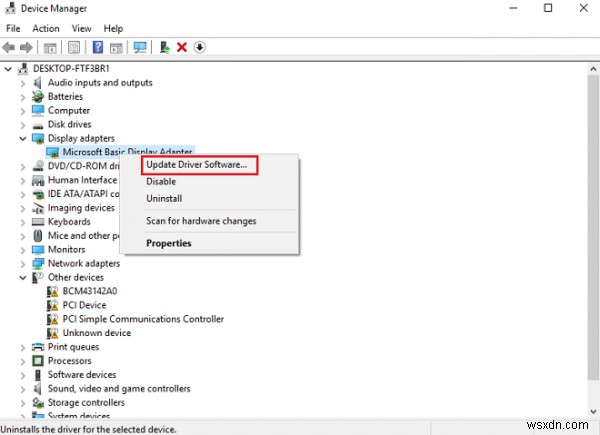
Task: Click the Storage controllers icon
Action: click(38, 402)
